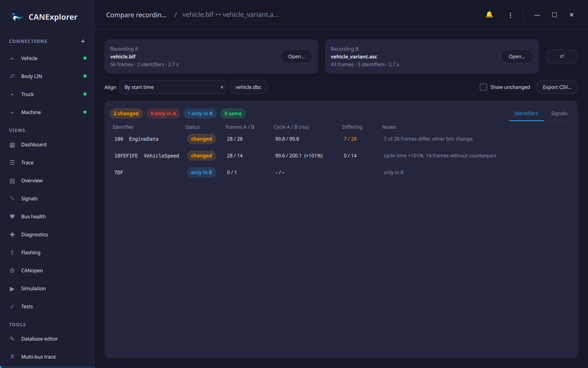The width and height of the screenshot is (588, 368).
Task: Click the vehicle.dbc database button
Action: pos(248,87)
